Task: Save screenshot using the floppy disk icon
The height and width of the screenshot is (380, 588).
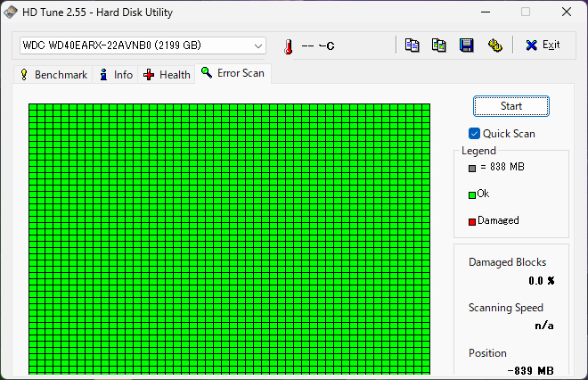Action: 466,45
